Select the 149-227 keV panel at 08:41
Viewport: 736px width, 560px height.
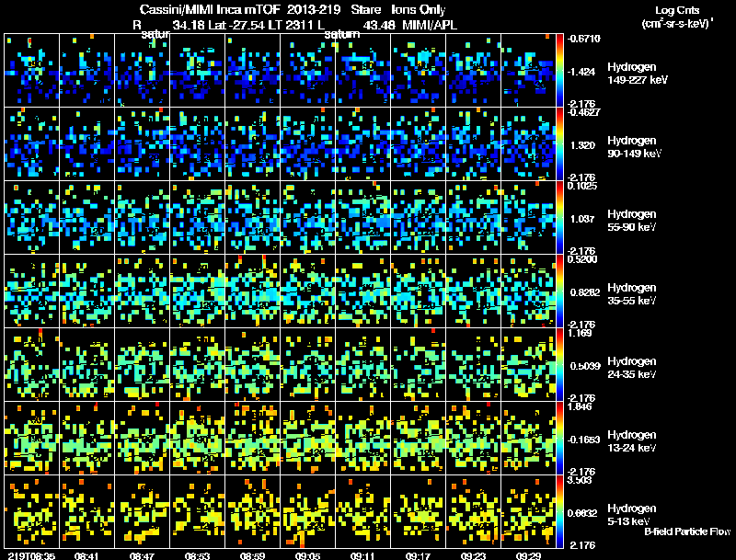click(86, 71)
